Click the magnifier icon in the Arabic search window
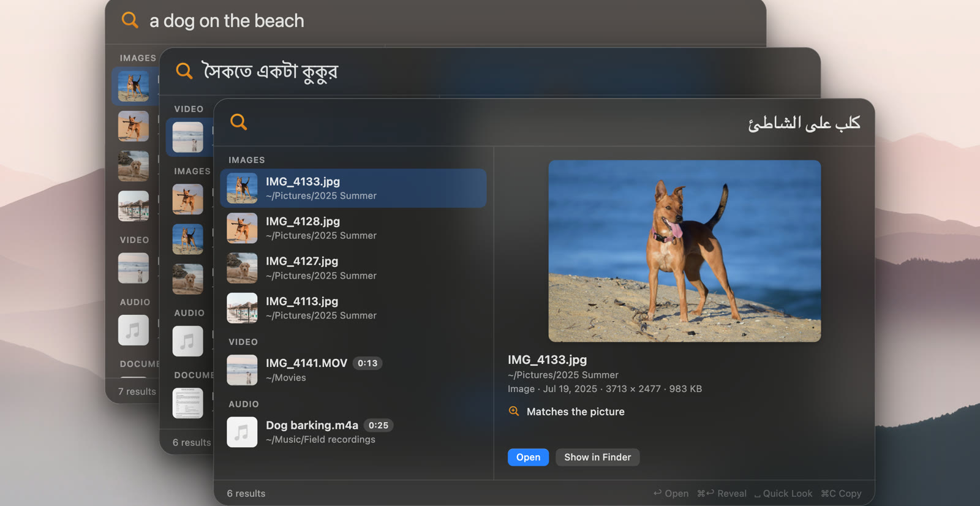980x506 pixels. coord(238,122)
